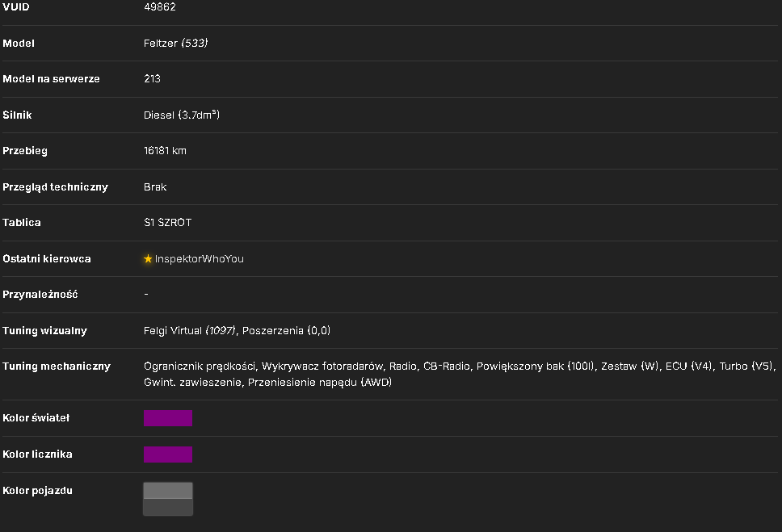Viewport: 782px width, 532px height.
Task: Click the Przynależność row label
Action: (40, 294)
